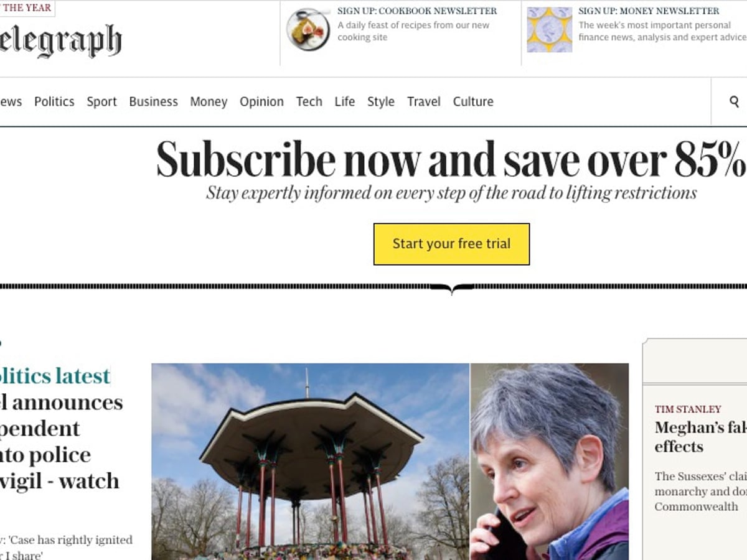Open the Sport section
747x560 pixels.
click(x=101, y=101)
